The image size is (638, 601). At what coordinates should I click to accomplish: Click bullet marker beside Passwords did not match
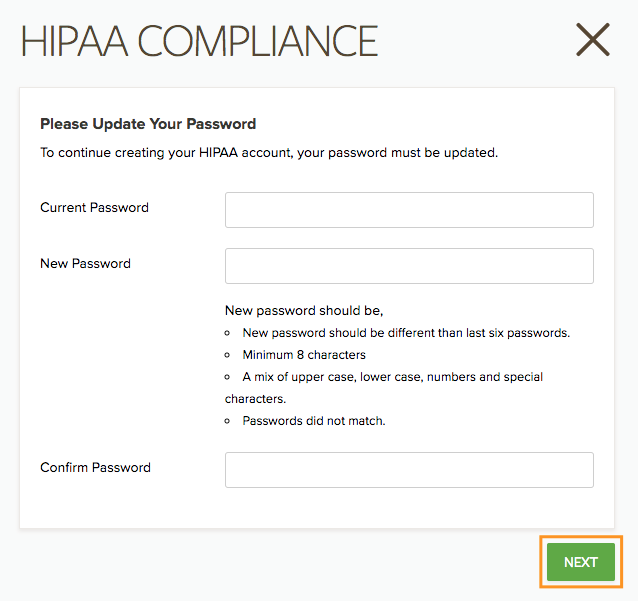coord(229,421)
